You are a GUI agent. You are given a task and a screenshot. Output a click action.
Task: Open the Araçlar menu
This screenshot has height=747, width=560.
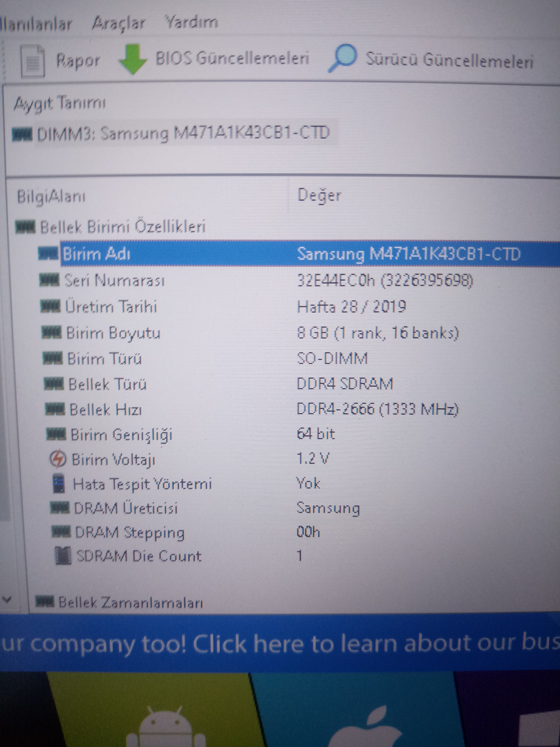118,24
